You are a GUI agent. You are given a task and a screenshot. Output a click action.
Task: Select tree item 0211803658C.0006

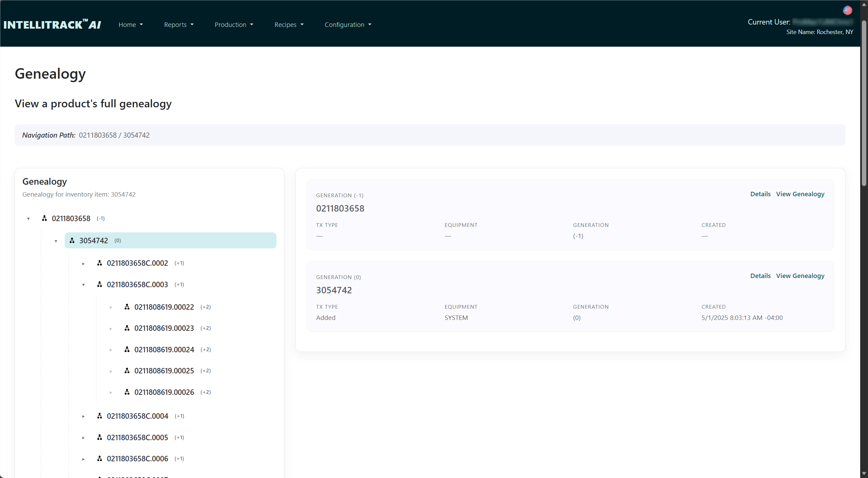[x=138, y=459]
